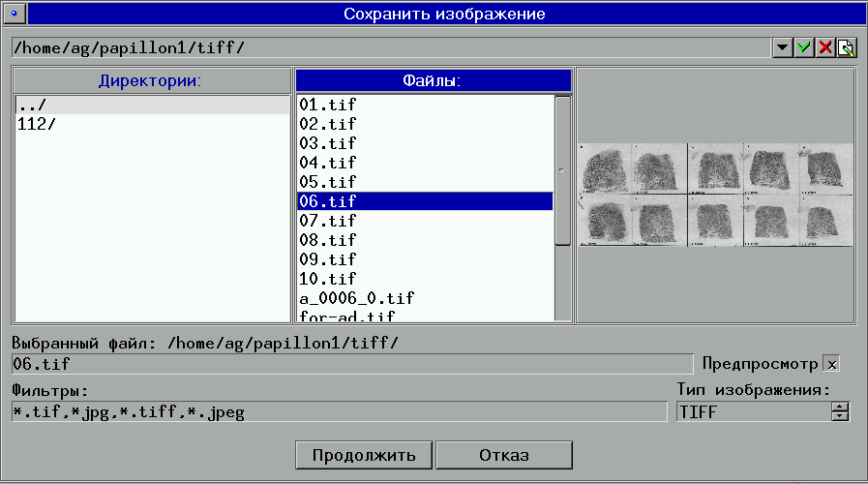Select the ../ parent directory entry
The width and height of the screenshot is (868, 484).
(152, 105)
